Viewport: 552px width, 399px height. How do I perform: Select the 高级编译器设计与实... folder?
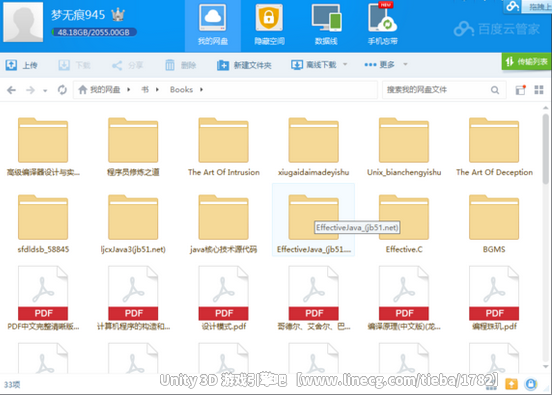(x=43, y=147)
